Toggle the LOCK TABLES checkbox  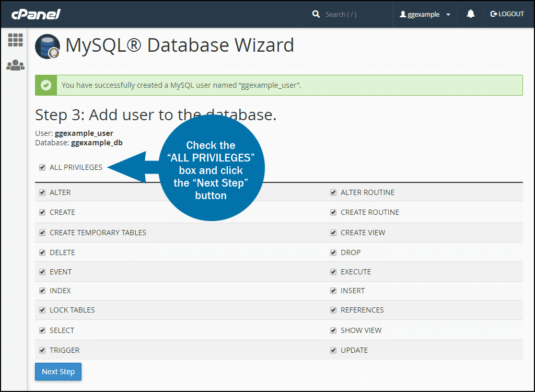point(42,310)
